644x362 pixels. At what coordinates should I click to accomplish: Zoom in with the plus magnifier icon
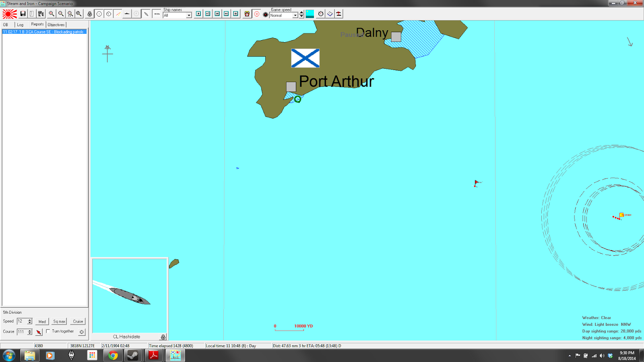[52, 14]
